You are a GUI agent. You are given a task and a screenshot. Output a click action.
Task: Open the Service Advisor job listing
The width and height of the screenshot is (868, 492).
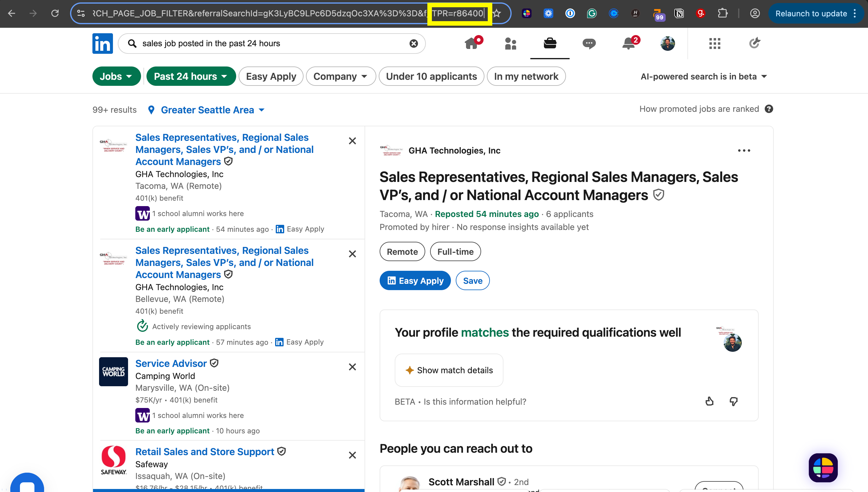point(171,363)
